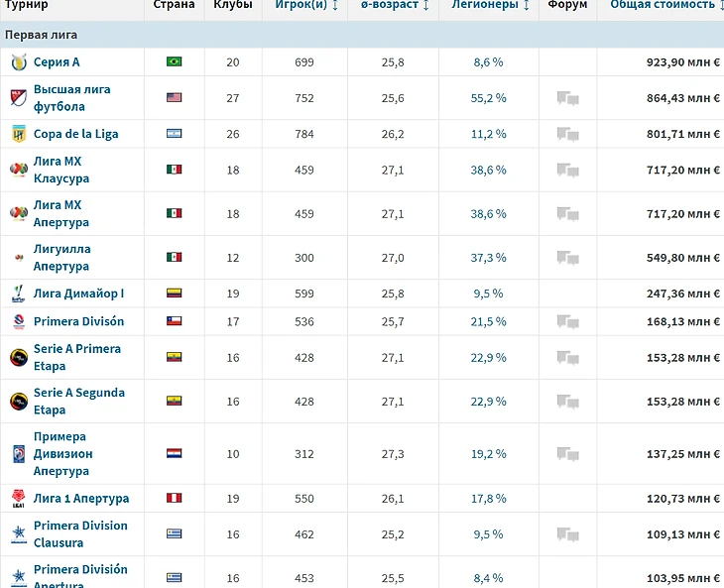Image resolution: width=724 pixels, height=588 pixels.
Task: Click the Serie A Segunda Etapa logo
Action: pyautogui.click(x=19, y=401)
